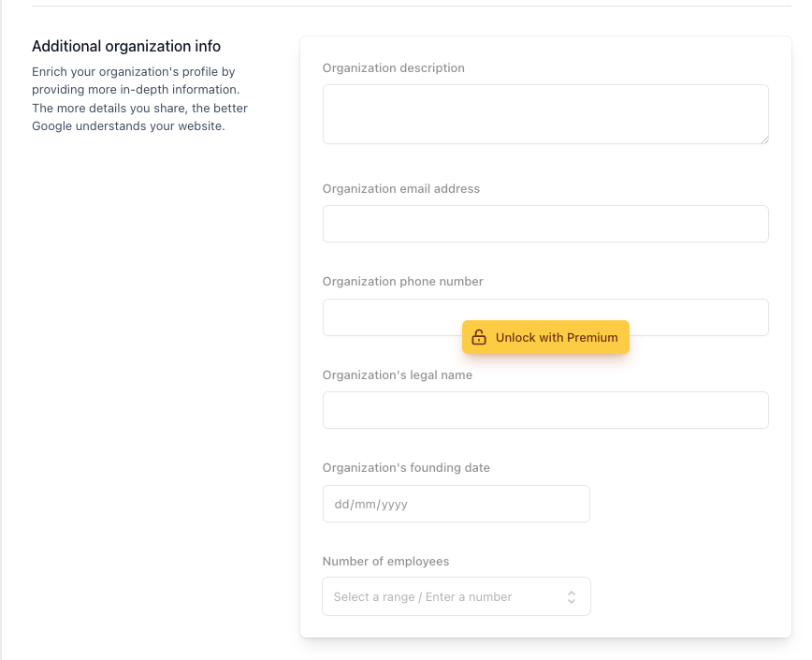The height and width of the screenshot is (660, 812).
Task: Click the Organization phone number label
Action: [403, 281]
